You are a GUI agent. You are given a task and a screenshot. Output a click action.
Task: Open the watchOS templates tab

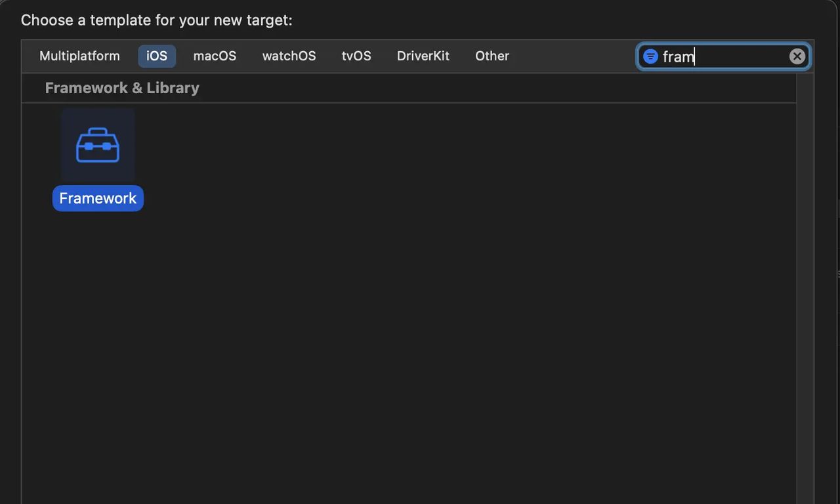(x=289, y=56)
